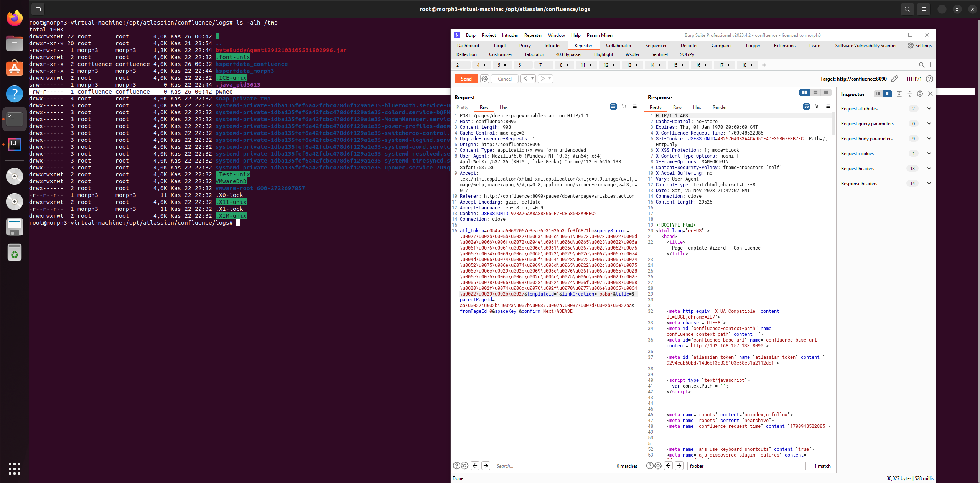Viewport: 980px width, 483px height.
Task: Switch to the Proxy tab
Action: (x=525, y=45)
